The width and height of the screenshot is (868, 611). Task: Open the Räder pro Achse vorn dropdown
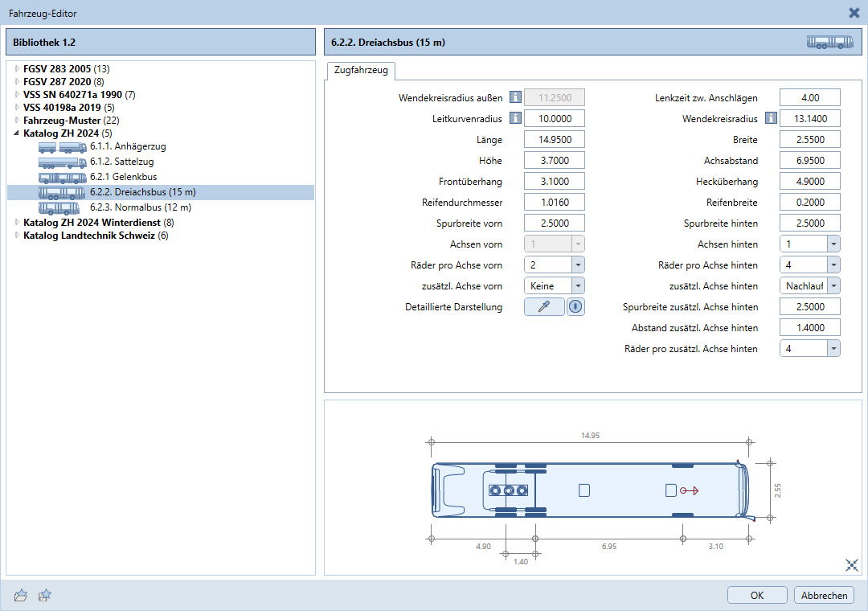pyautogui.click(x=577, y=264)
